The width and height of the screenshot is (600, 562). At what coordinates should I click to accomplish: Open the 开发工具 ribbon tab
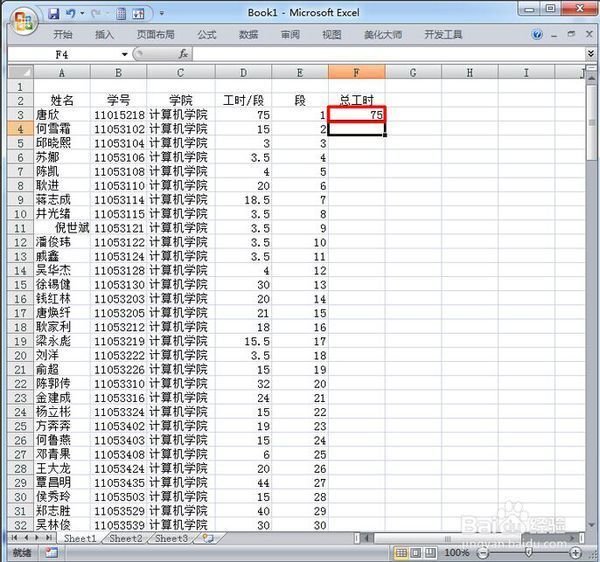(443, 35)
